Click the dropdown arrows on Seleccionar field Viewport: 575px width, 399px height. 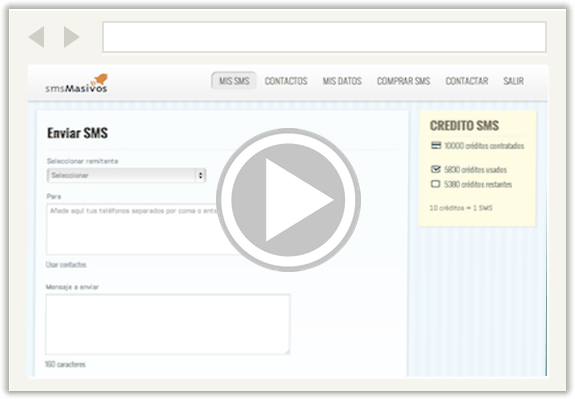pyautogui.click(x=201, y=175)
